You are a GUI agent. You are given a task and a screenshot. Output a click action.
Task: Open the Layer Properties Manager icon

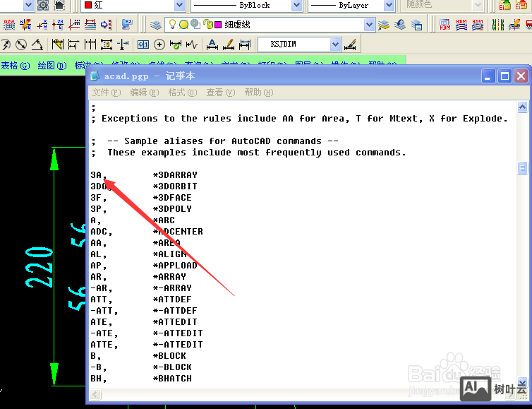point(156,25)
